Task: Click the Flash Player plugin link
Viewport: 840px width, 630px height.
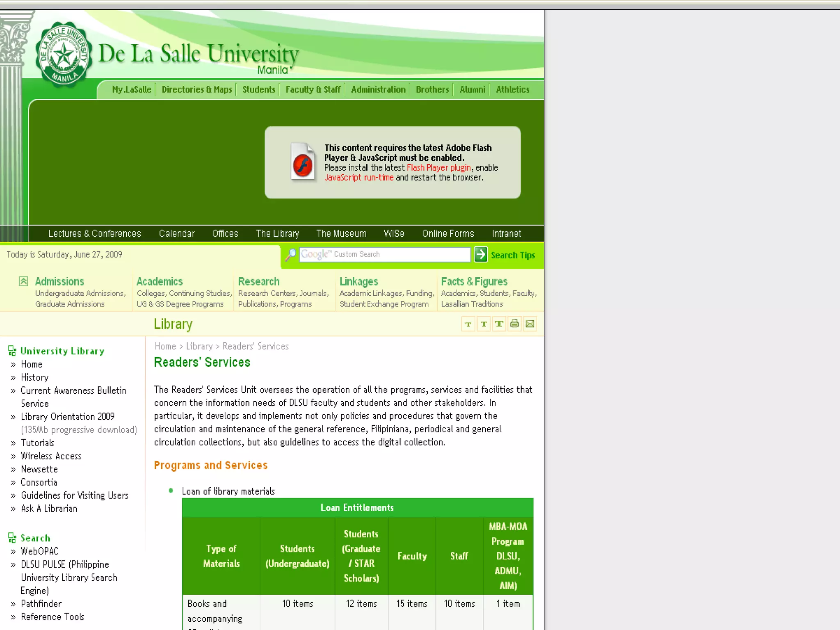Action: (438, 168)
